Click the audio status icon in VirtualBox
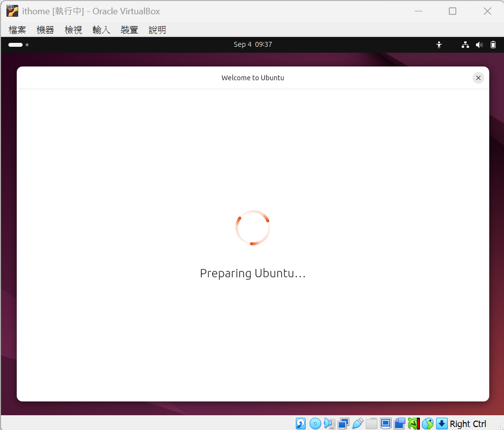The image size is (504, 430). pyautogui.click(x=329, y=423)
